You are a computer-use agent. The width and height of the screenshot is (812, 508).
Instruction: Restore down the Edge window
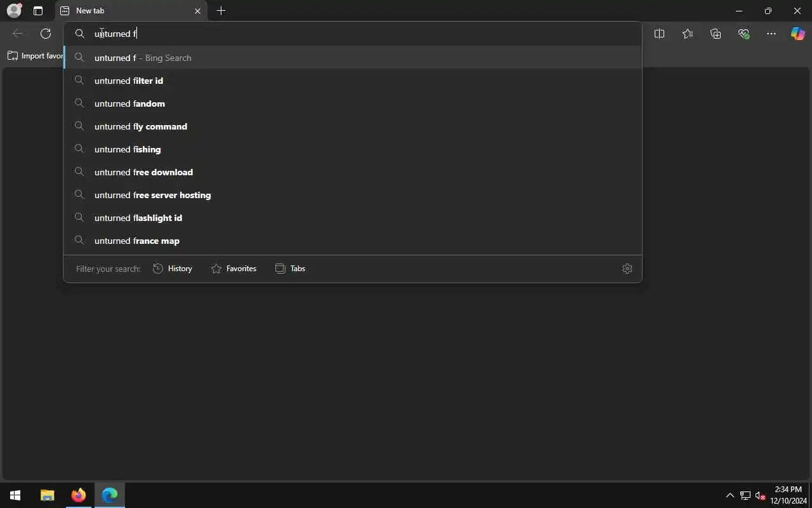[x=768, y=11]
